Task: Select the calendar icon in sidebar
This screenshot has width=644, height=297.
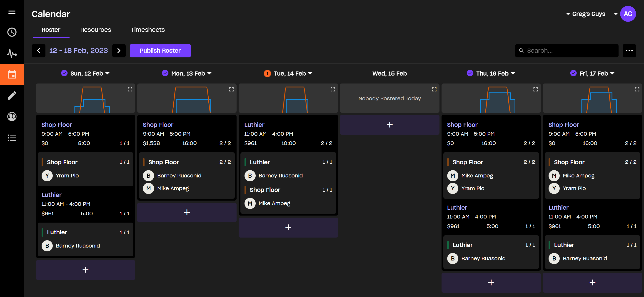Action: tap(12, 74)
